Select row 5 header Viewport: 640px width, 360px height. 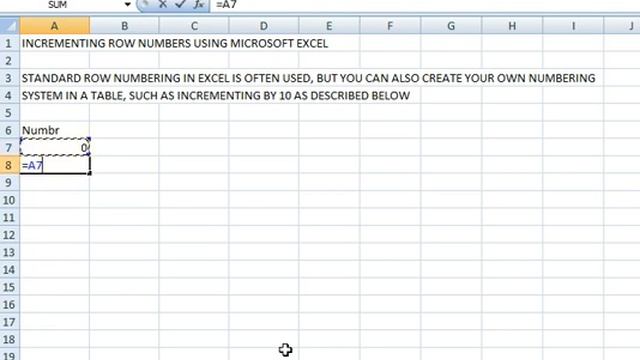(x=9, y=113)
